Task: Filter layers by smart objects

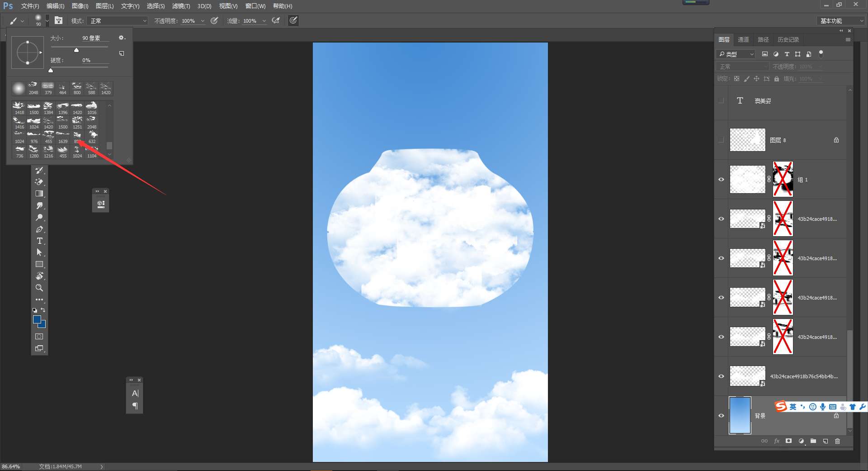Action: 809,54
